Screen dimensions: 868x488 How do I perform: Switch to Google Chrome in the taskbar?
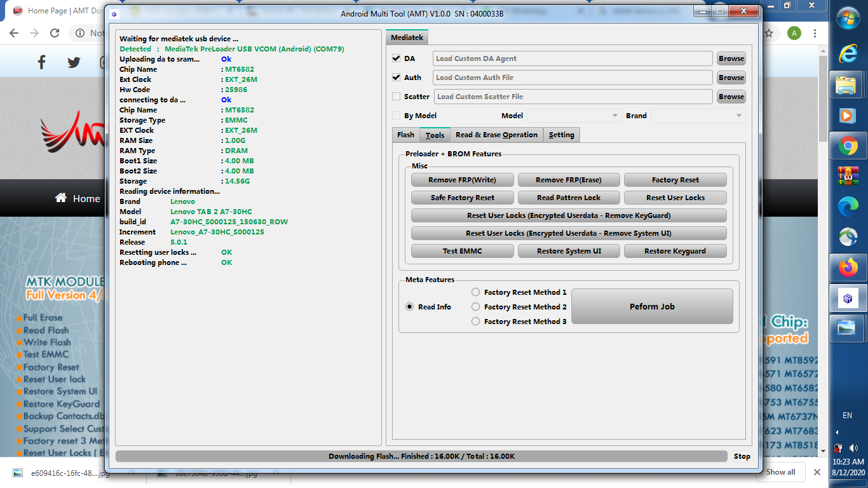[847, 147]
